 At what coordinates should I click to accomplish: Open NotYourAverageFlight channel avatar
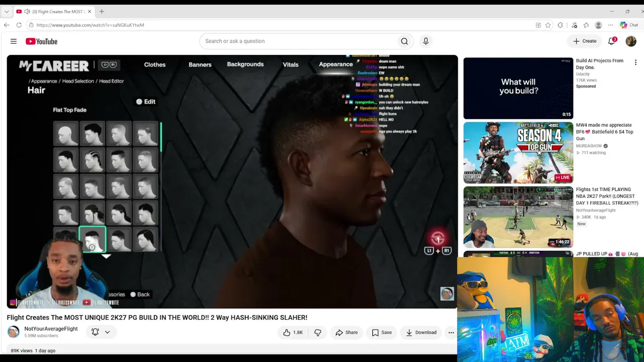(14, 332)
